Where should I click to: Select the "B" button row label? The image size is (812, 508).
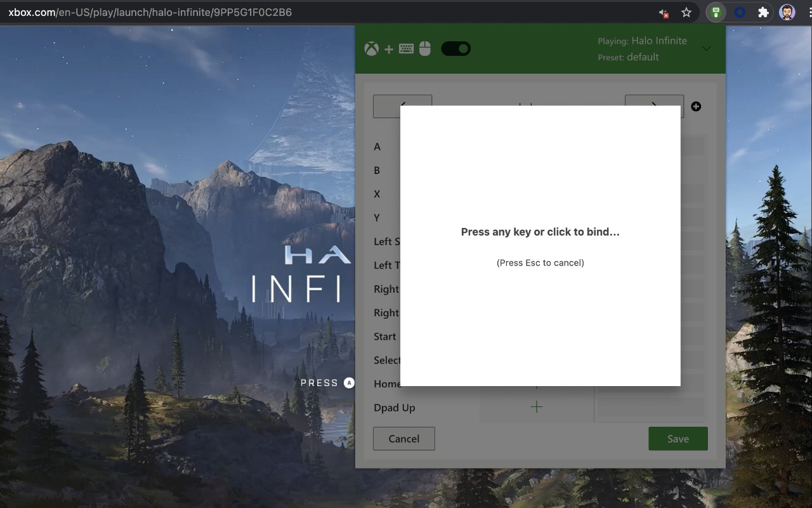(377, 170)
